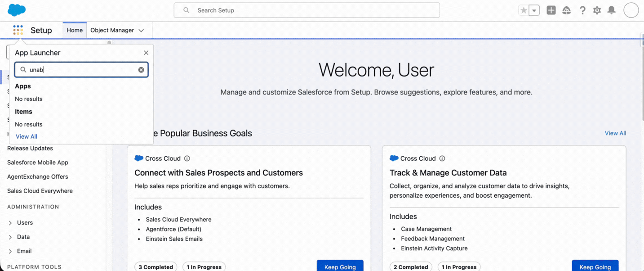Screen dimensions: 644x271
Task: Click info icon on Track & Manage card
Action: click(x=442, y=158)
